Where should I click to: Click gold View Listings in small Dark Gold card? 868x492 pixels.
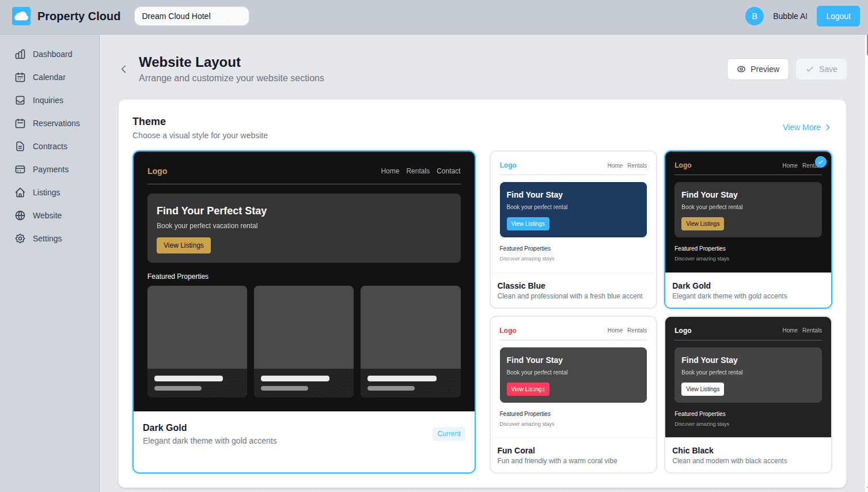[703, 224]
